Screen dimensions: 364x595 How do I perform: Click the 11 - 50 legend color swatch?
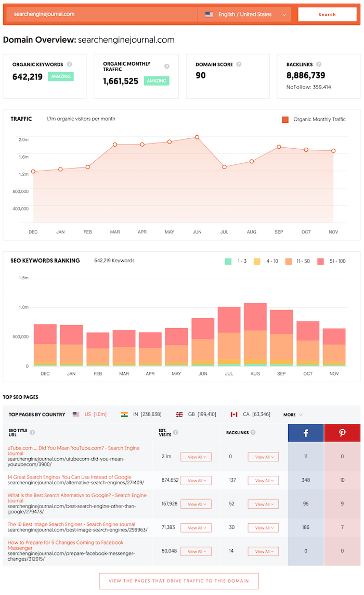[289, 261]
